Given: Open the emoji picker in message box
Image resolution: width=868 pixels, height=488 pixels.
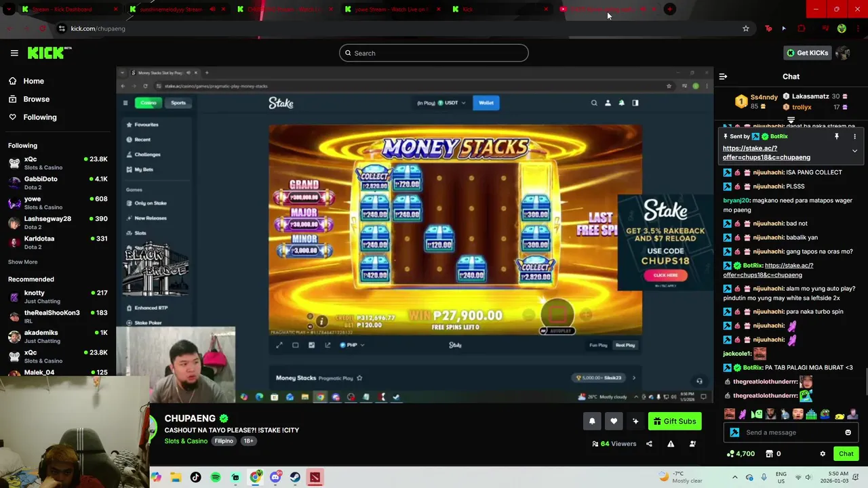Looking at the screenshot, I should [848, 432].
